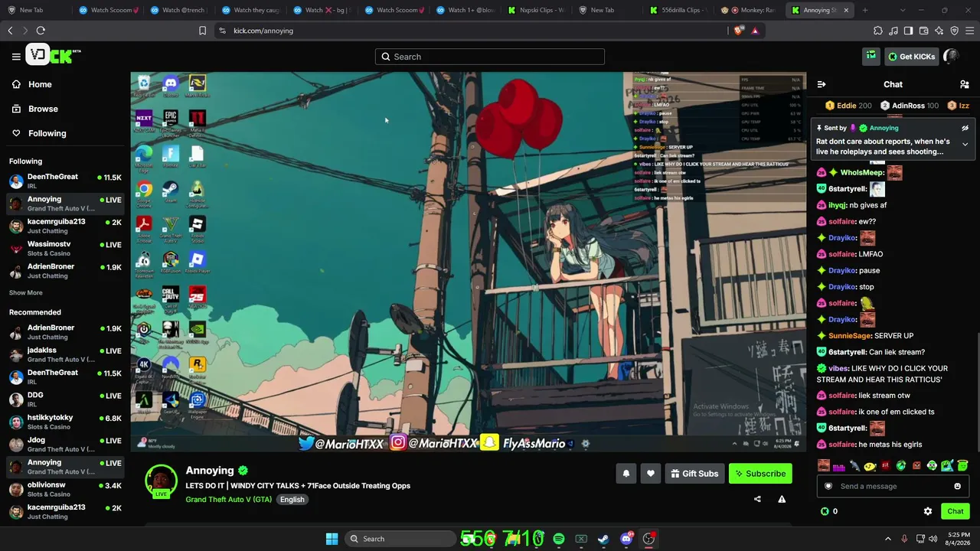Image resolution: width=980 pixels, height=551 pixels.
Task: Open Brave VPN shield icon
Action: 955,31
